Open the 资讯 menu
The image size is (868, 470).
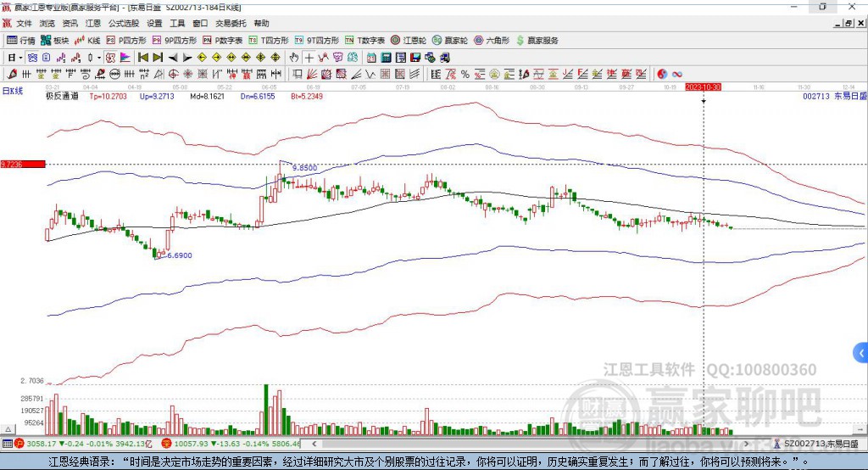tap(70, 23)
